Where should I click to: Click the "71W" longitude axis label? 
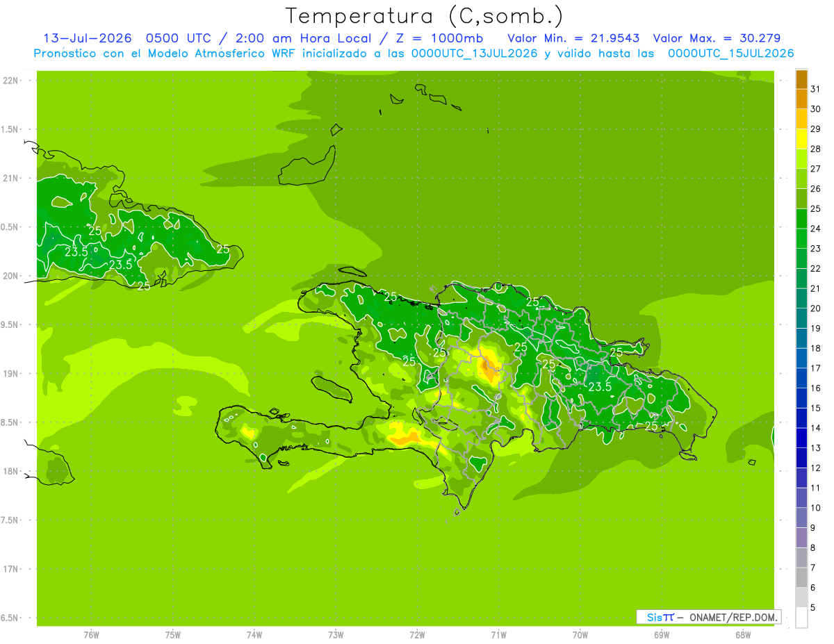point(498,635)
